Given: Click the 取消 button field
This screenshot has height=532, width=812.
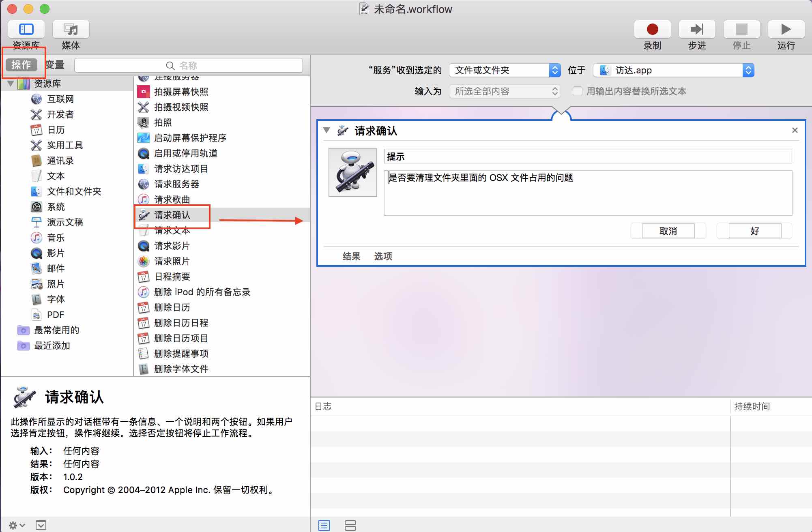Looking at the screenshot, I should coord(668,231).
